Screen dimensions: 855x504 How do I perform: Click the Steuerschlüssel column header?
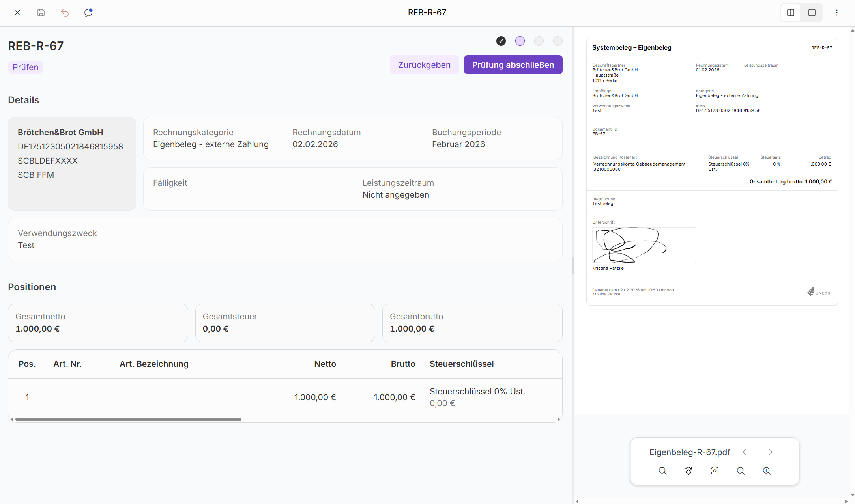click(x=462, y=364)
